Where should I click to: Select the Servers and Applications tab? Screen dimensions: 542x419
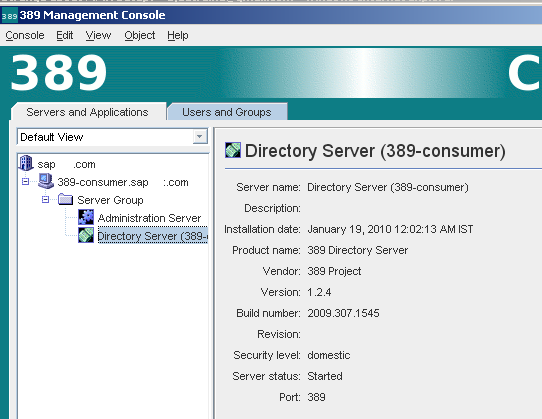click(87, 112)
